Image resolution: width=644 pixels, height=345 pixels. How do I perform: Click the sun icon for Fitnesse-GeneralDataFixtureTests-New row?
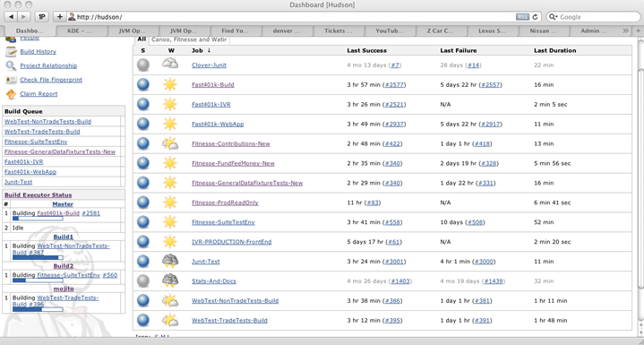pyautogui.click(x=169, y=183)
